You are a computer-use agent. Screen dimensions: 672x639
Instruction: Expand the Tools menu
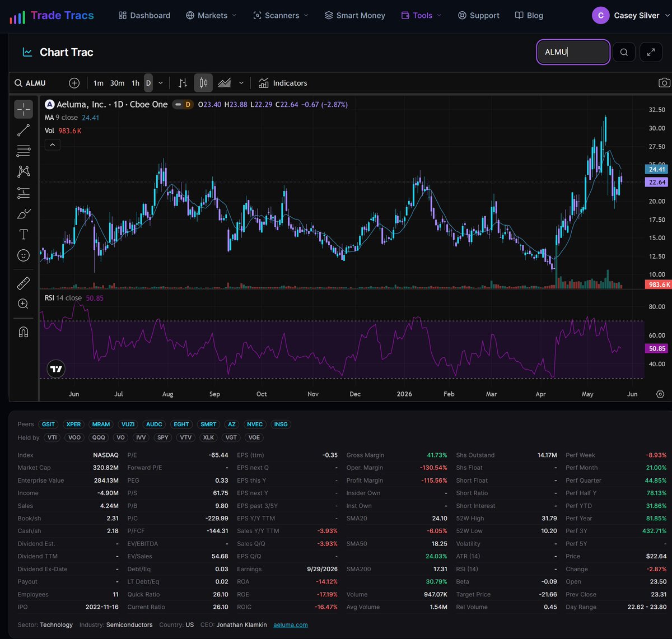422,16
